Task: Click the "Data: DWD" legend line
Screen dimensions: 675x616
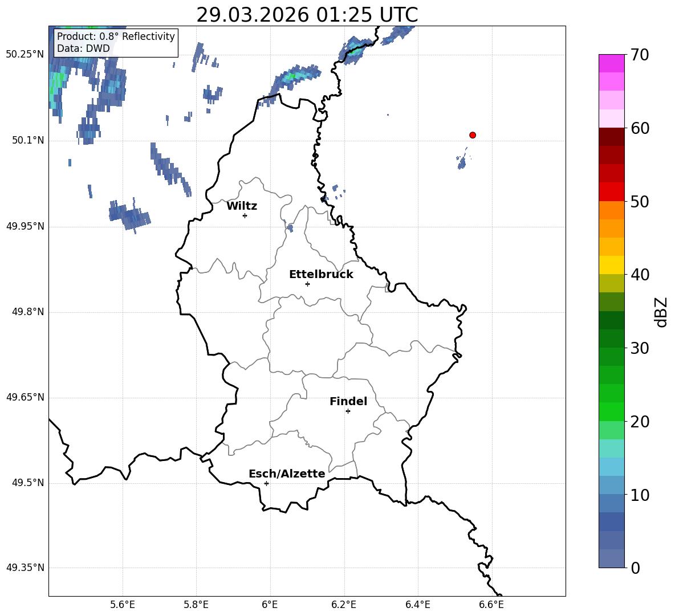Action: click(83, 48)
